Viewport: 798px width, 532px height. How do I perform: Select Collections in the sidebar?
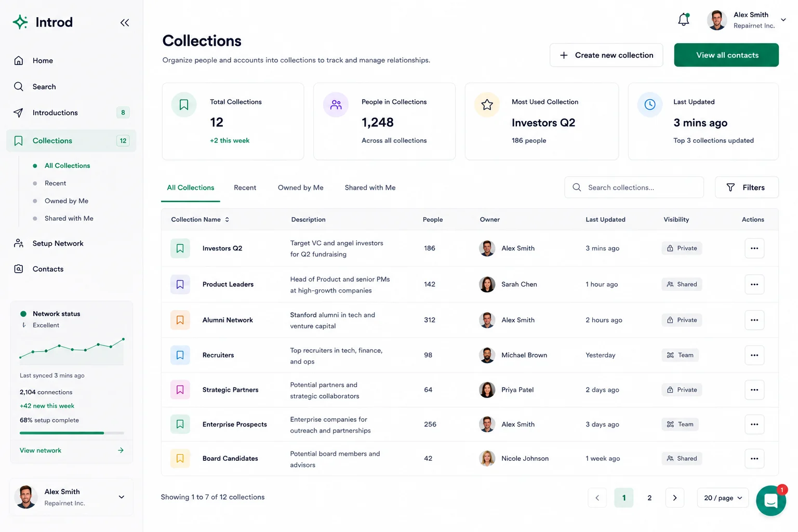(71, 141)
